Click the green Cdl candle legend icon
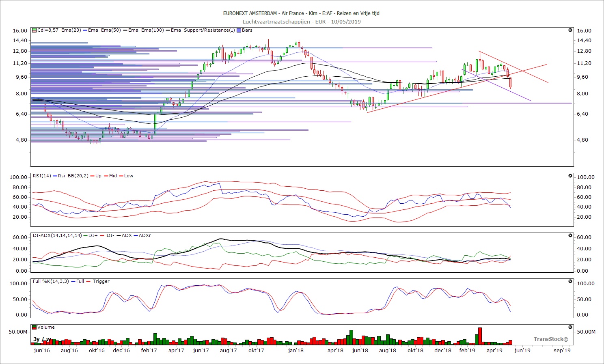 click(35, 30)
